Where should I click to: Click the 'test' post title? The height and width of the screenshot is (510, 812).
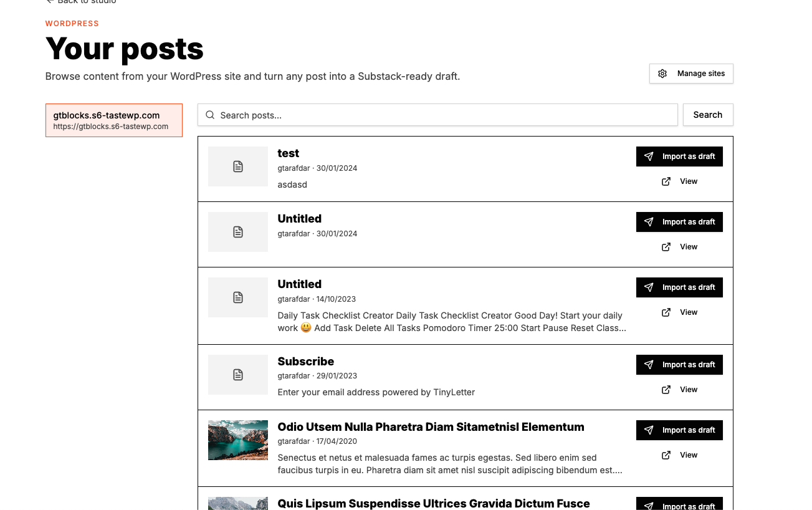pyautogui.click(x=288, y=153)
